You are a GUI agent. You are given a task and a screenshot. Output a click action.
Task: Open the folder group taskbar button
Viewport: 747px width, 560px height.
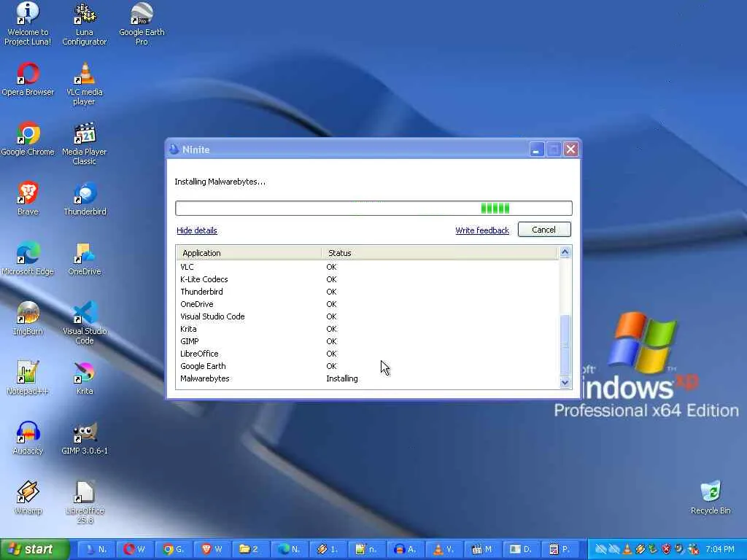coord(251,550)
